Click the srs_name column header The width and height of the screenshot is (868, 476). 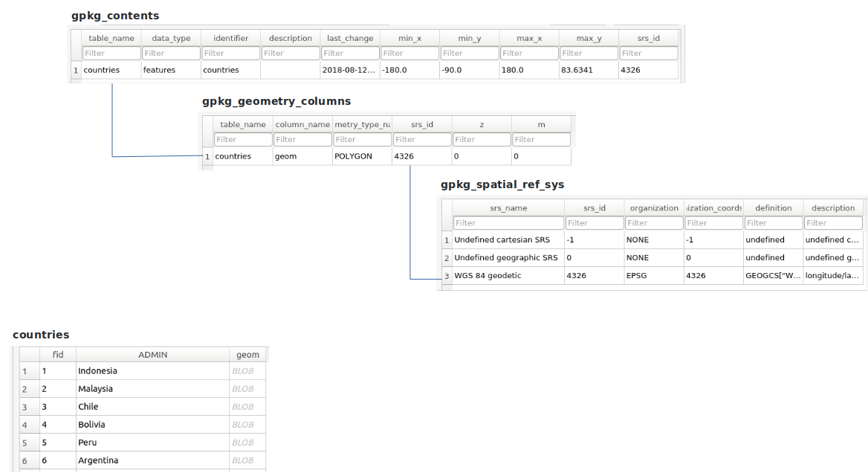(508, 208)
